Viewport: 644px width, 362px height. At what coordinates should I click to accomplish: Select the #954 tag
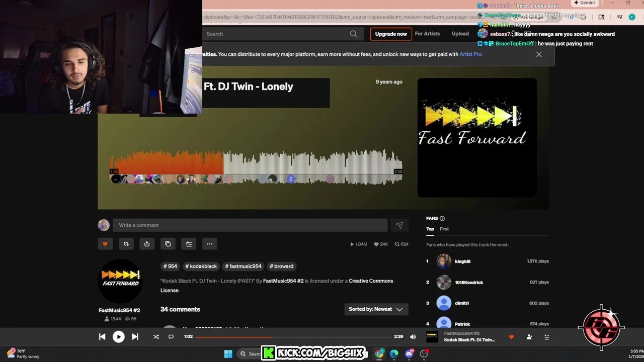pyautogui.click(x=170, y=266)
